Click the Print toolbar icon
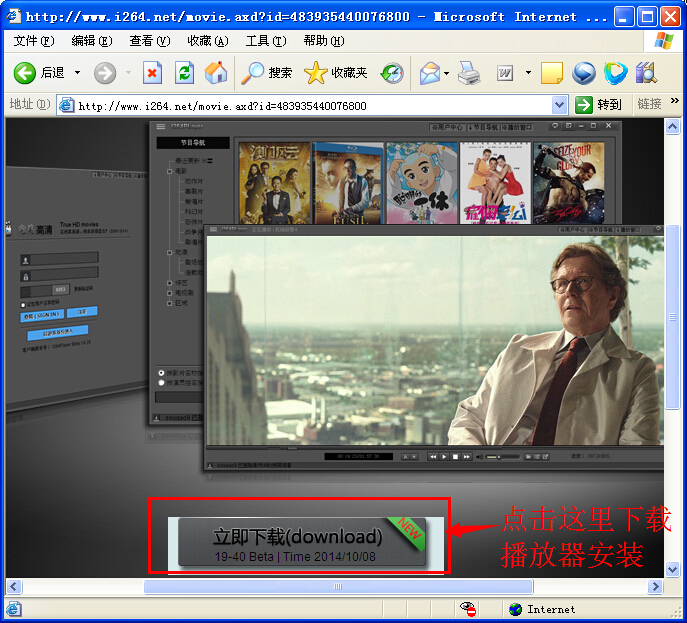 469,72
